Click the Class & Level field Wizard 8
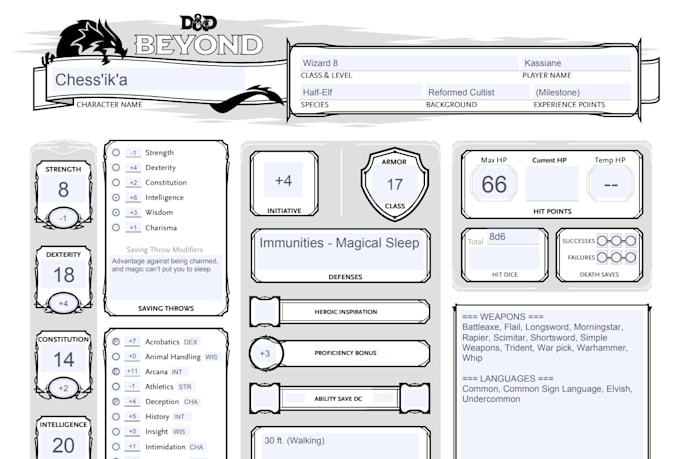 409,63
